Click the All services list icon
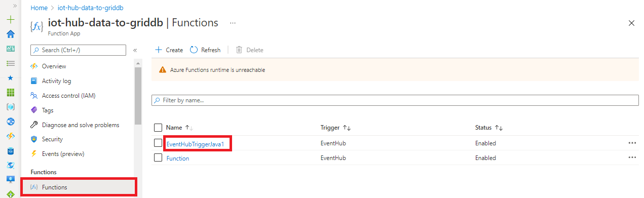Image resolution: width=644 pixels, height=198 pixels. (10, 63)
